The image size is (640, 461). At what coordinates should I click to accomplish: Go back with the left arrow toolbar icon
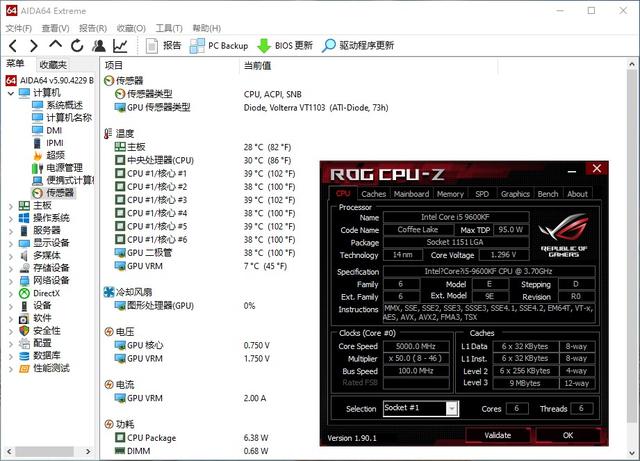pyautogui.click(x=13, y=45)
